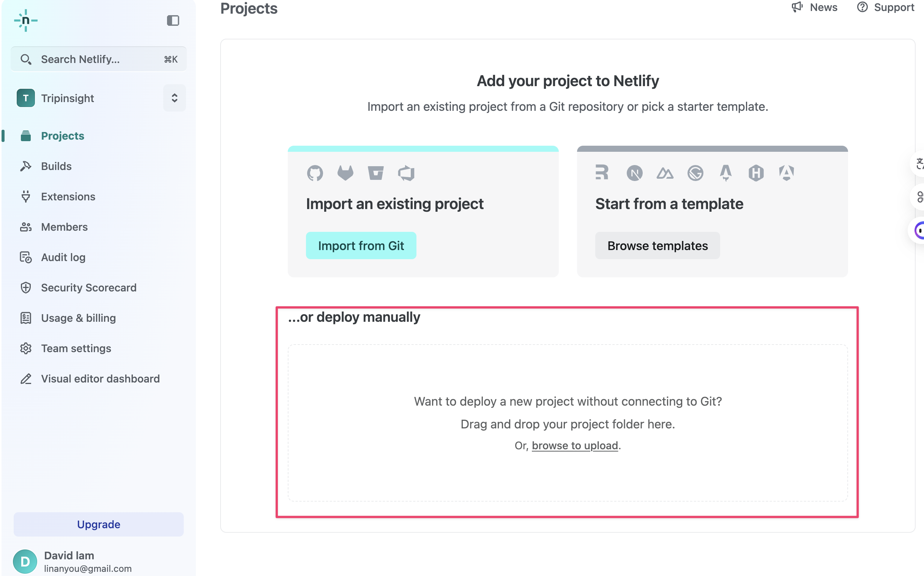Image resolution: width=924 pixels, height=576 pixels.
Task: Go to Members page
Action: (x=64, y=227)
